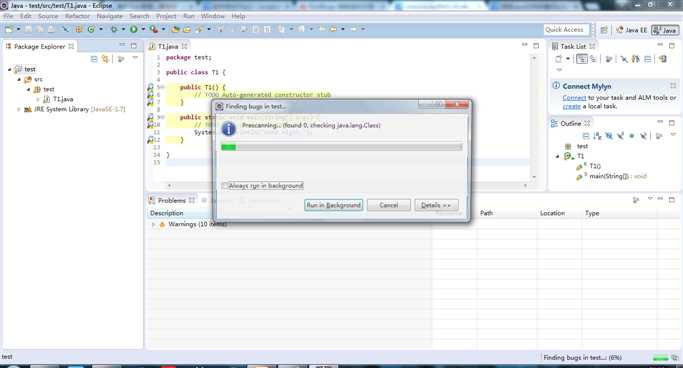Open the Project menu
The image size is (683, 368).
tap(166, 16)
